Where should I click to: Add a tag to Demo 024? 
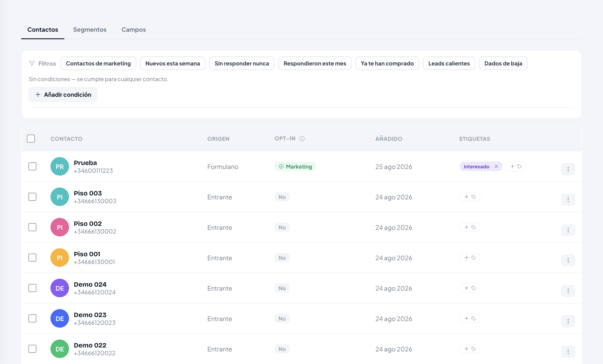click(x=470, y=288)
